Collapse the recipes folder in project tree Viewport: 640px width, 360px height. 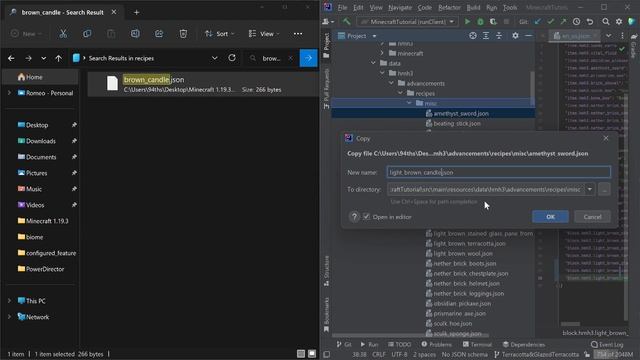click(400, 93)
